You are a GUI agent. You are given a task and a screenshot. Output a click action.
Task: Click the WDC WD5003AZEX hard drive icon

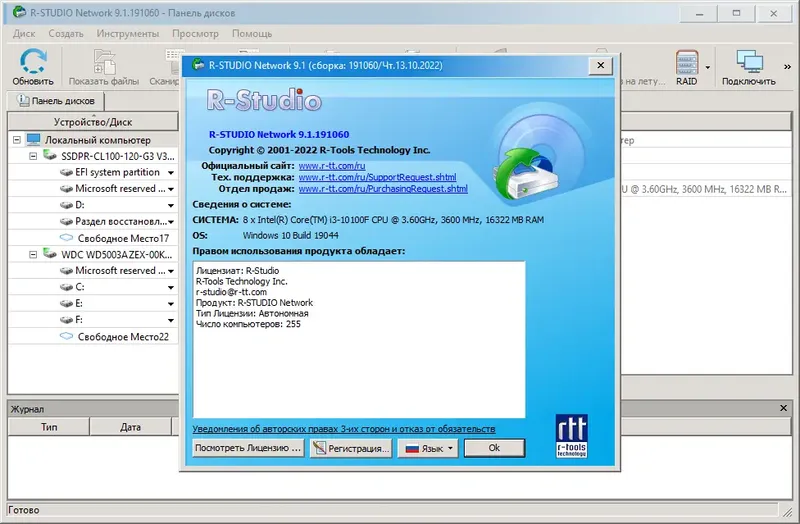(50, 253)
